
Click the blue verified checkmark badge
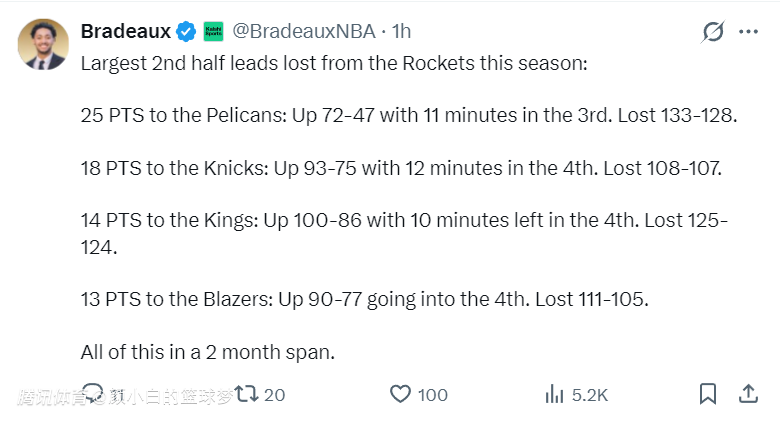click(x=186, y=32)
